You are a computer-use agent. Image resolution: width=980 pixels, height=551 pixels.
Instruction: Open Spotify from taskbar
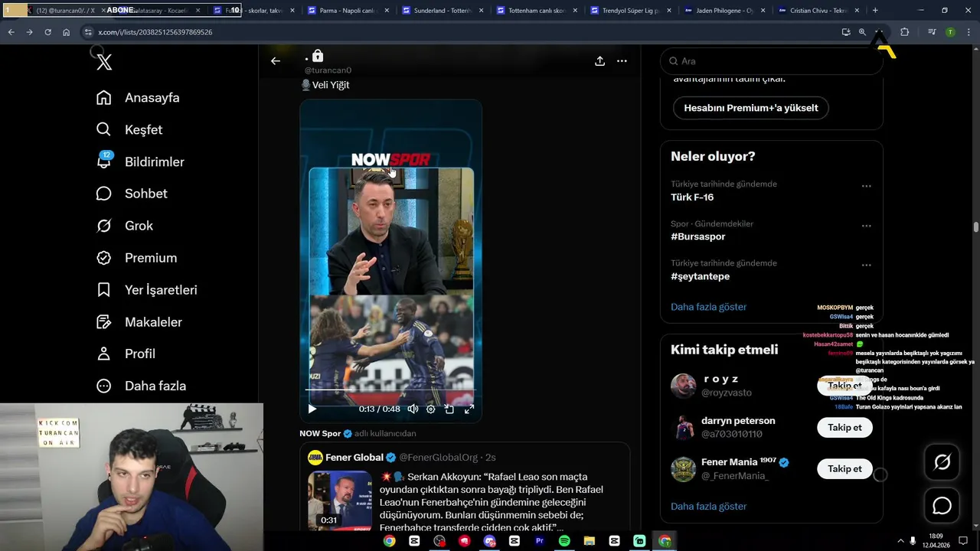pos(564,541)
